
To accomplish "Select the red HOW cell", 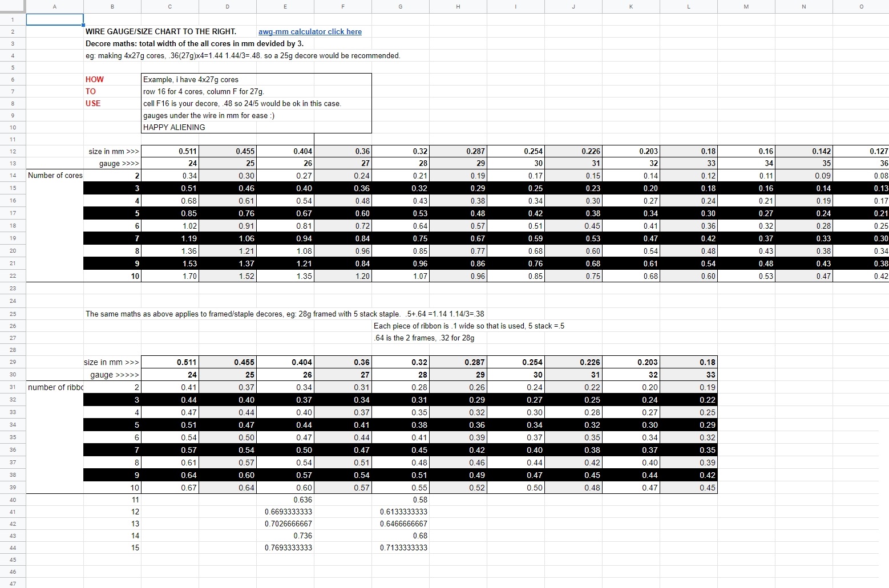I will point(95,79).
